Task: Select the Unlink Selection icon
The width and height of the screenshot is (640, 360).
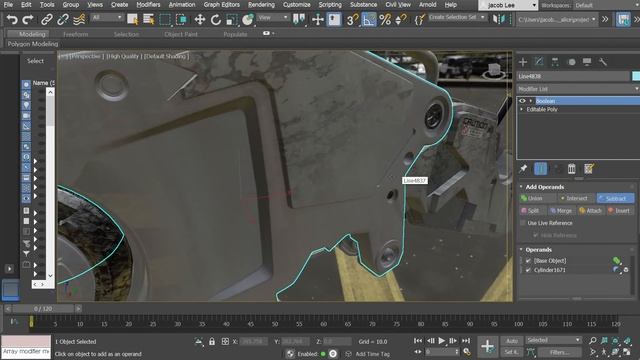Action: click(63, 19)
